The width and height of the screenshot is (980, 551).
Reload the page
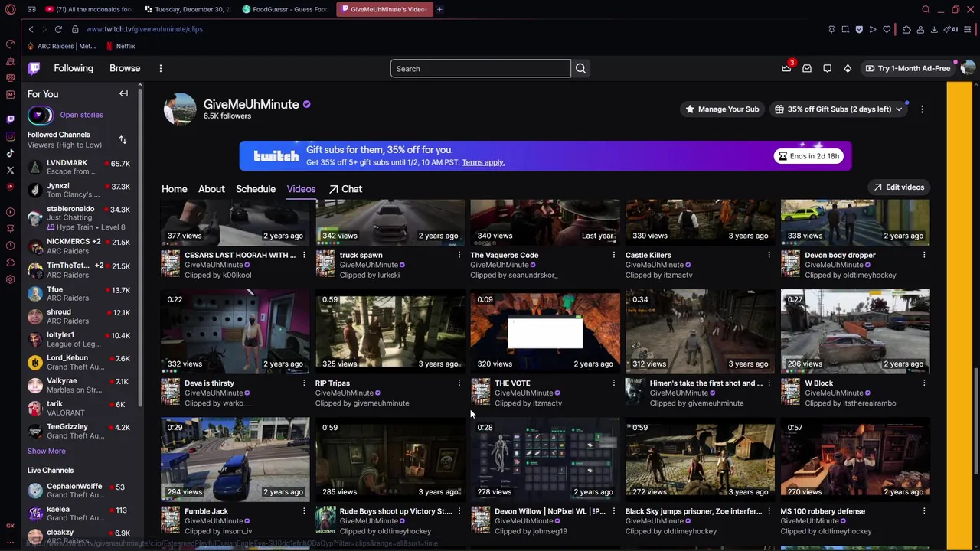(58, 29)
